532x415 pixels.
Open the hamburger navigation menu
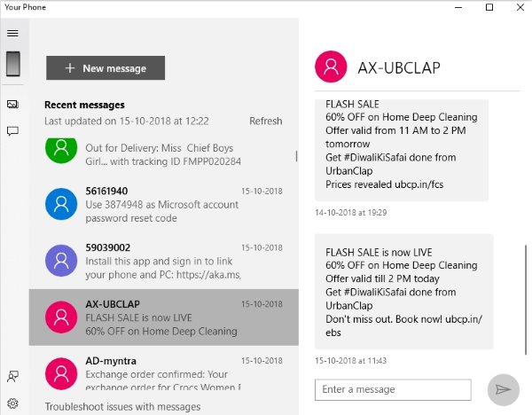point(12,34)
